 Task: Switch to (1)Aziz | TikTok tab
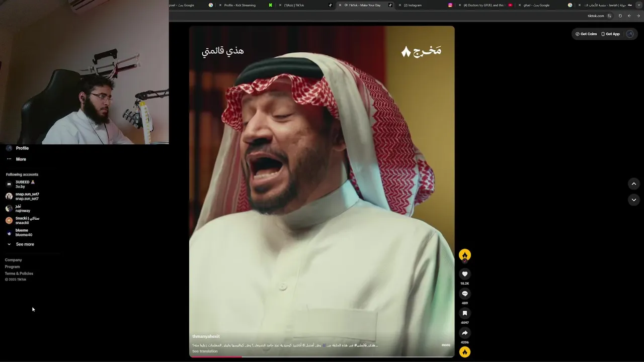(305, 5)
